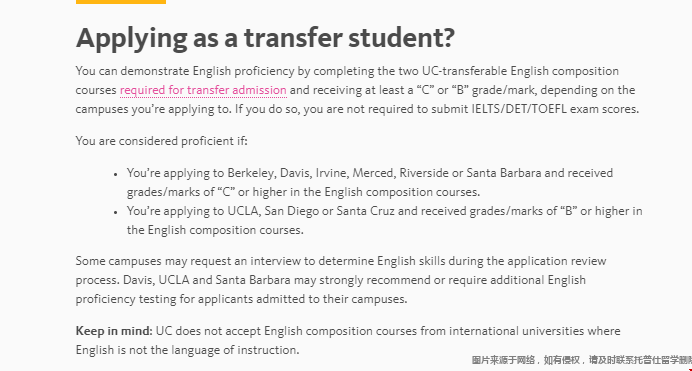
Task: Select the bullet marker before the UCLA item
Action: click(116, 212)
